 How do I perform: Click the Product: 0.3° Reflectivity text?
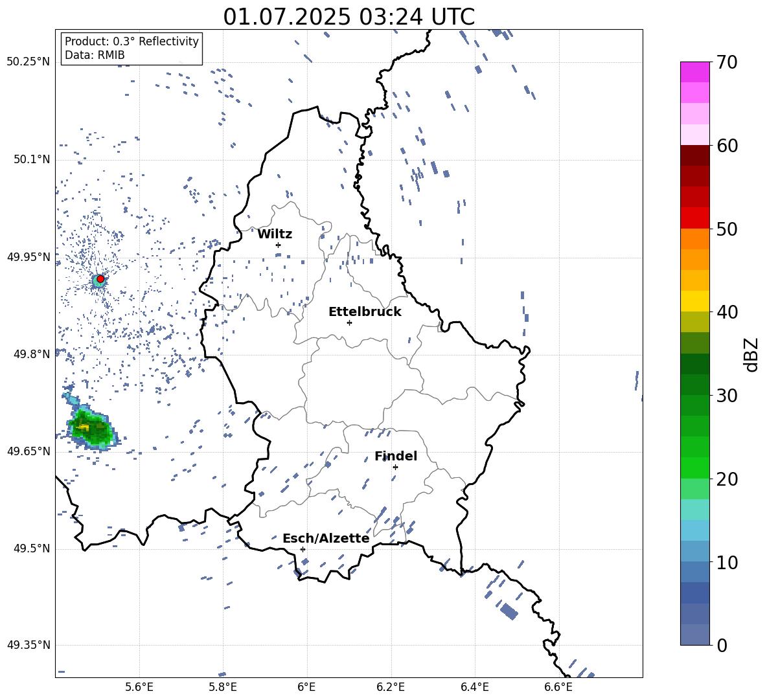(x=132, y=41)
